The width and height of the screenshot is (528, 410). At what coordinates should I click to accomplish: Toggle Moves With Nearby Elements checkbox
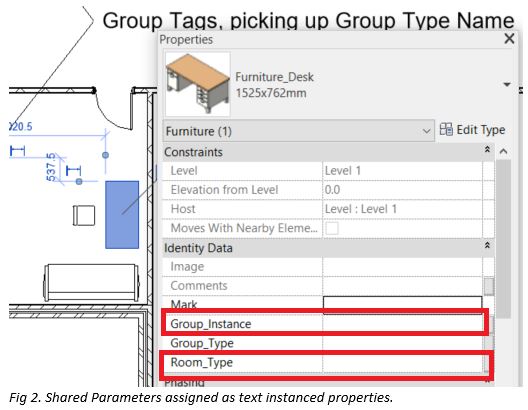point(332,228)
